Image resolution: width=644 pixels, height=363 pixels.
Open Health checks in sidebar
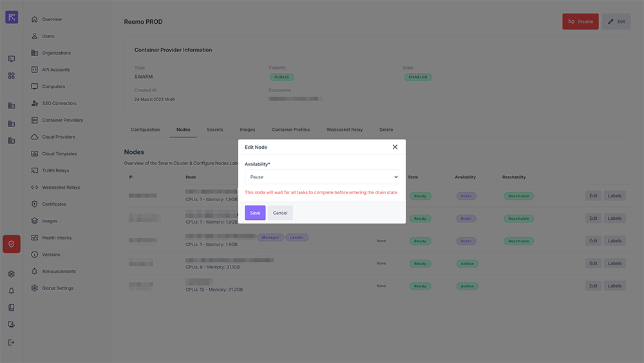(57, 238)
